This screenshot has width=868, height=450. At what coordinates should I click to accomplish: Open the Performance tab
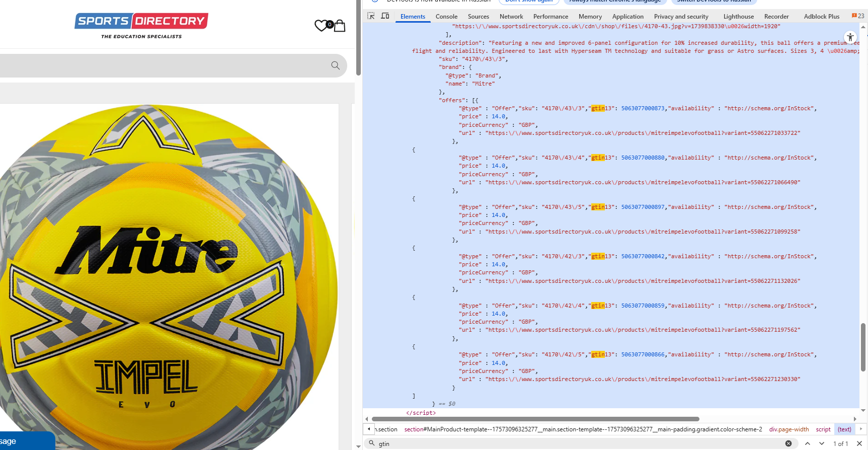(550, 17)
